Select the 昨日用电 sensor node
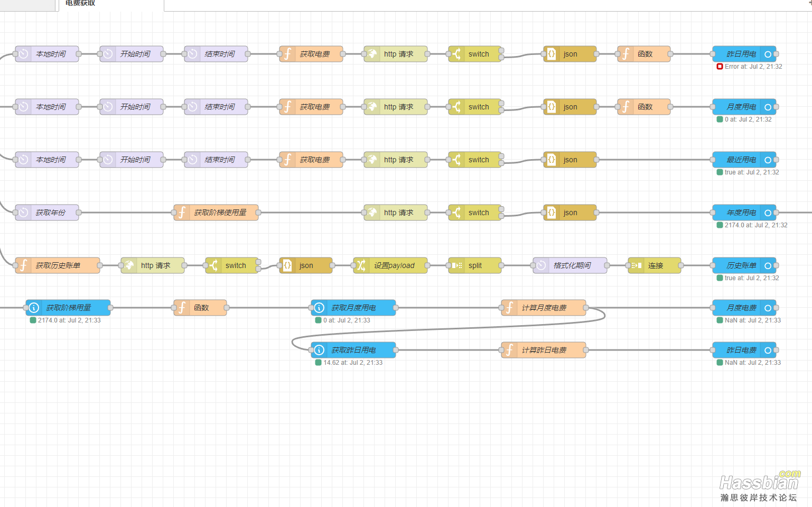This screenshot has width=812, height=507. pyautogui.click(x=744, y=54)
